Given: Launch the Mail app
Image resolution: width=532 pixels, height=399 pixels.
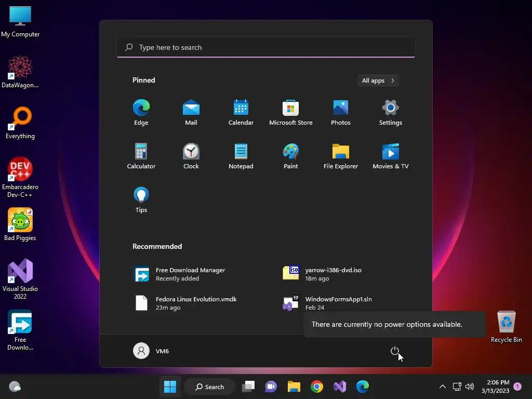Looking at the screenshot, I should [191, 112].
